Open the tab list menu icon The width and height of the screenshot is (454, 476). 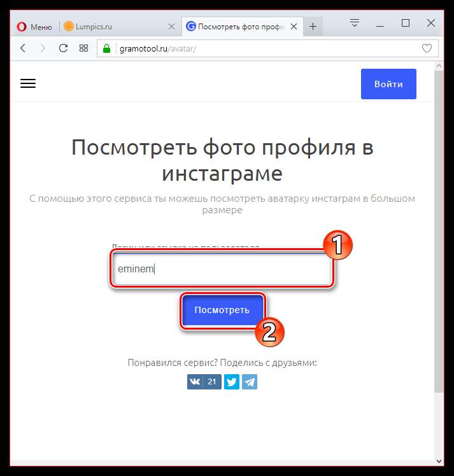click(x=355, y=23)
